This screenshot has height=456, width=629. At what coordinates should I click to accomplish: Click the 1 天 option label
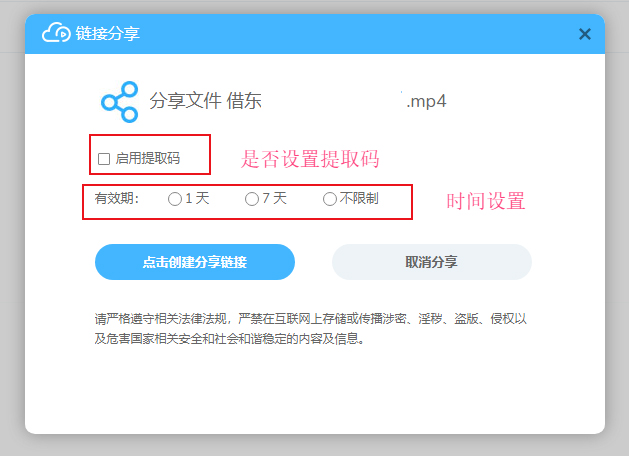[197, 199]
